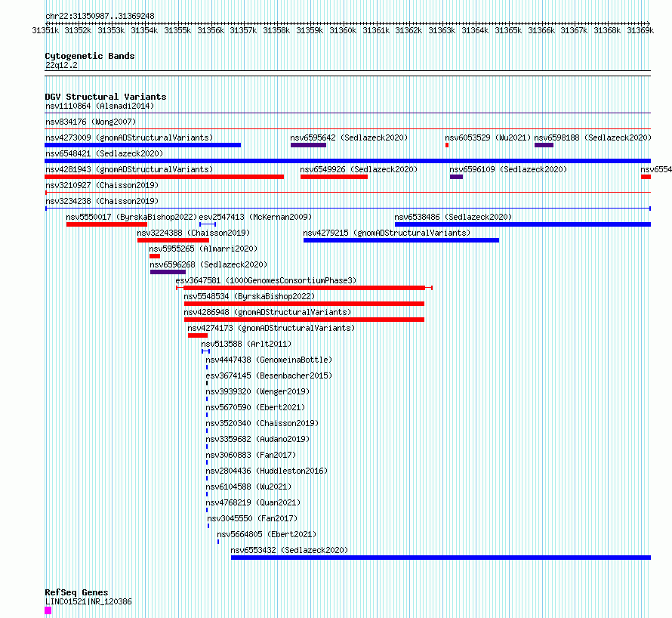Viewport: 672px width, 618px height.
Task: Select the nsv6596109 purple variant bar
Action: coord(456,177)
